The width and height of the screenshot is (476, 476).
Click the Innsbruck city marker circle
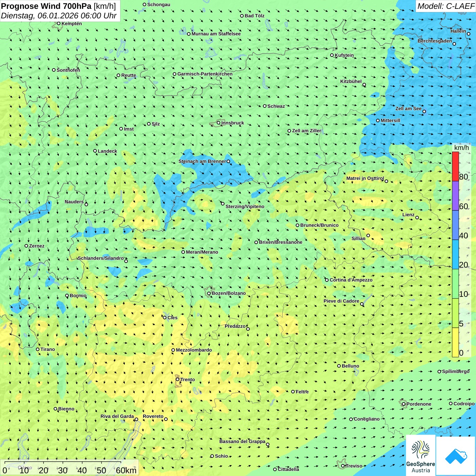click(219, 123)
